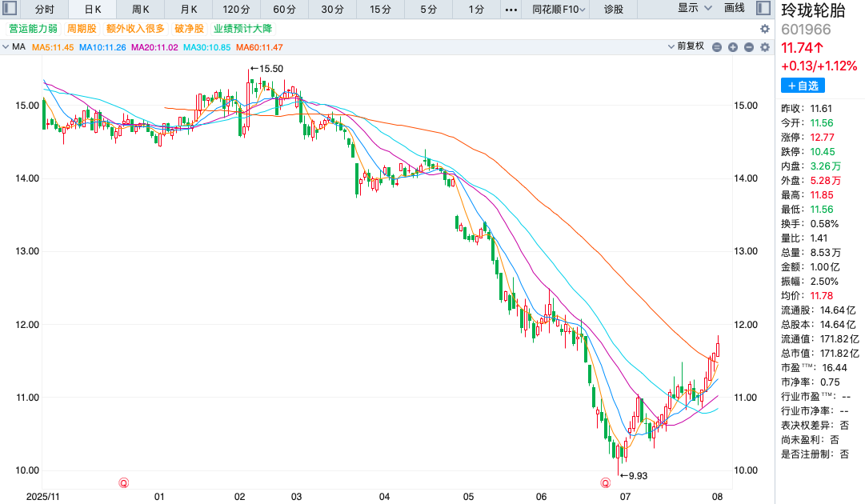Click the 周期股 tag
Screen dimensions: 865x504
coord(82,29)
